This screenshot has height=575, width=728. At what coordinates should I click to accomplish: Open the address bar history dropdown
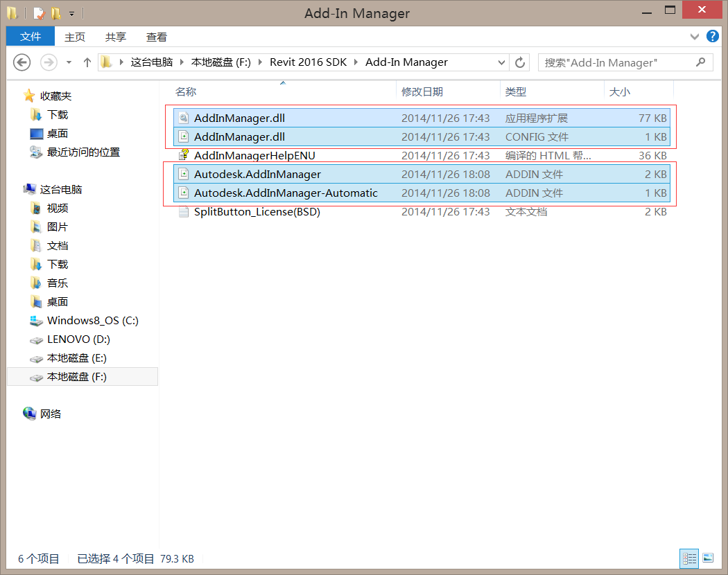pyautogui.click(x=501, y=62)
